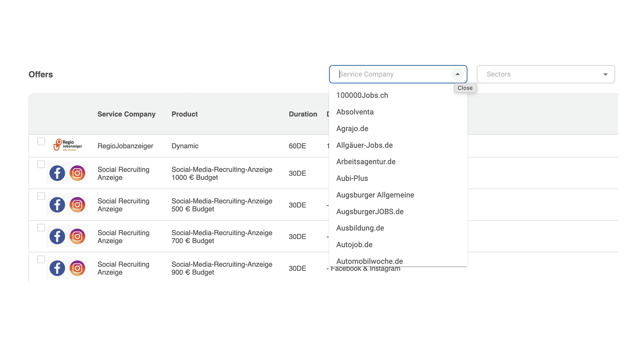Click the Product column header
The image size is (644, 362).
[184, 114]
